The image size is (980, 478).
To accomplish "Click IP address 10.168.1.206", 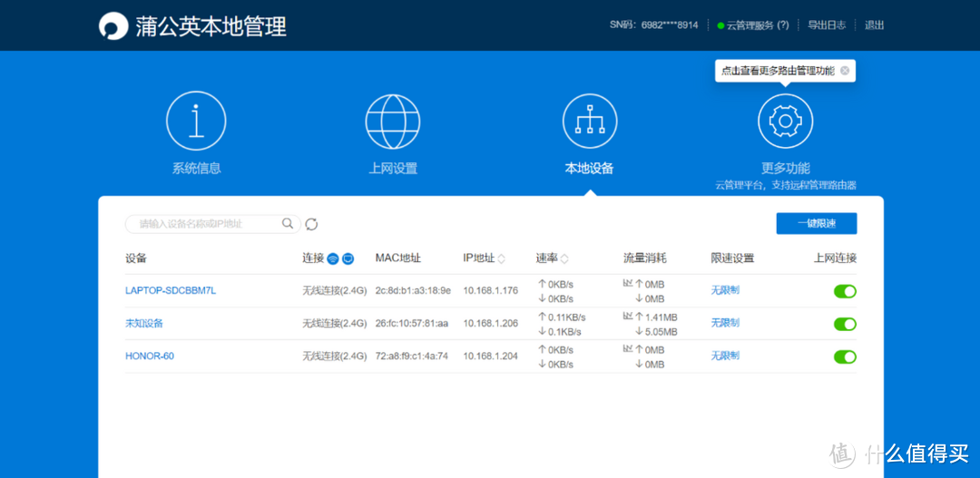I will point(491,324).
